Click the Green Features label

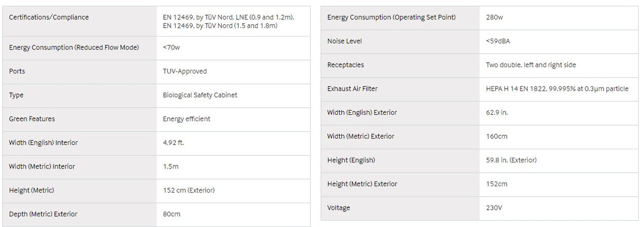(x=32, y=119)
